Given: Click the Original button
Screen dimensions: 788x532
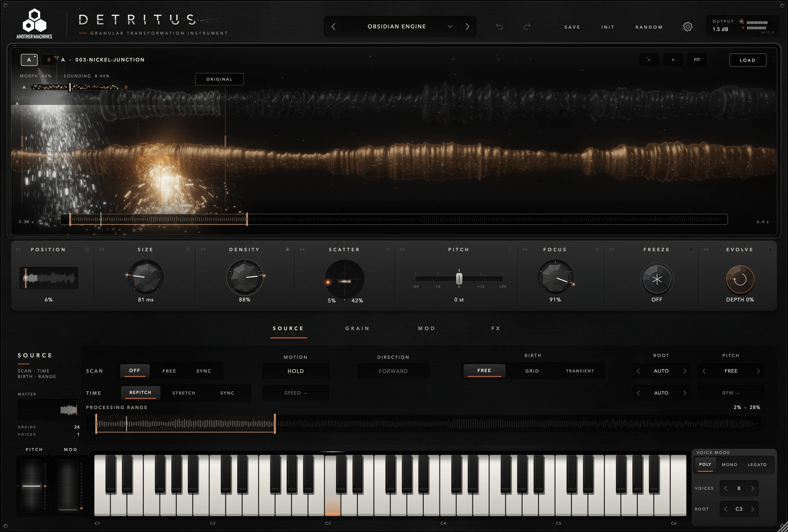Looking at the screenshot, I should [x=219, y=79].
